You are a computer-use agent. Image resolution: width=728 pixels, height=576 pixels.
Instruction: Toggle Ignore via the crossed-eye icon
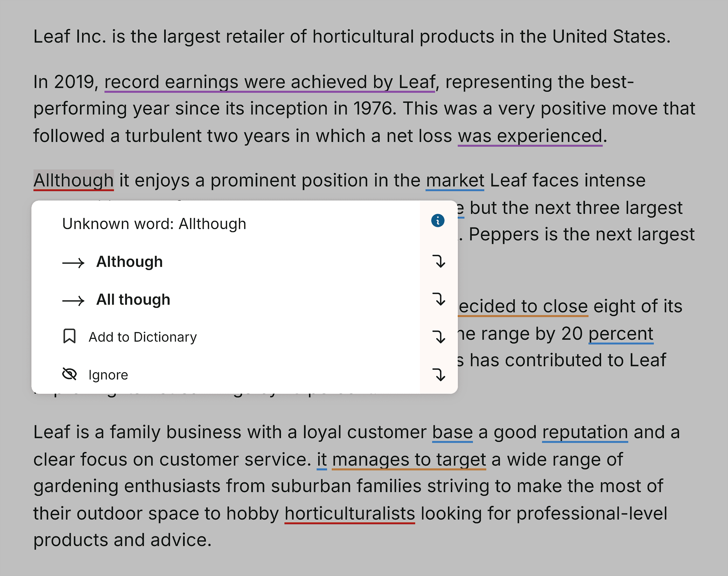70,374
